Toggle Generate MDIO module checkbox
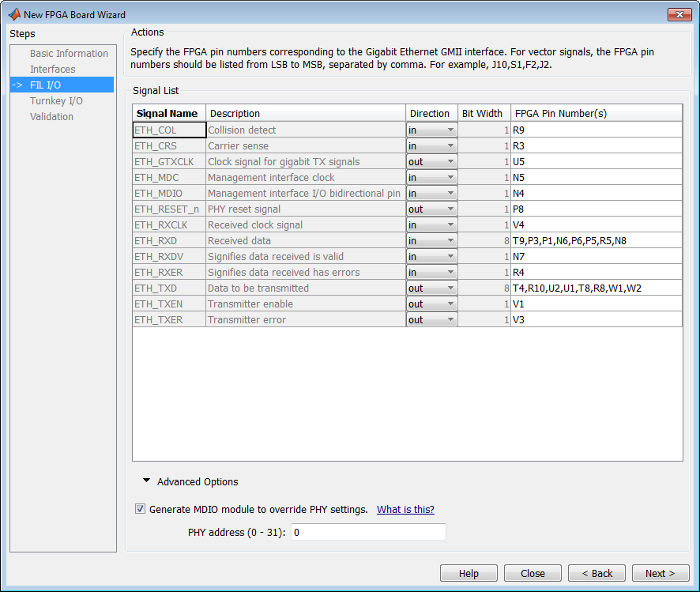This screenshot has height=592, width=700. (x=140, y=509)
